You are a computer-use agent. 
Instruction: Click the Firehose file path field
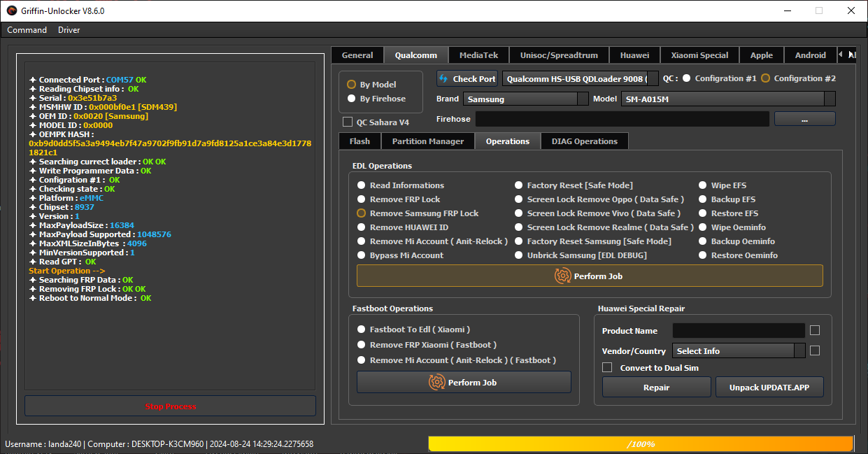coord(622,119)
